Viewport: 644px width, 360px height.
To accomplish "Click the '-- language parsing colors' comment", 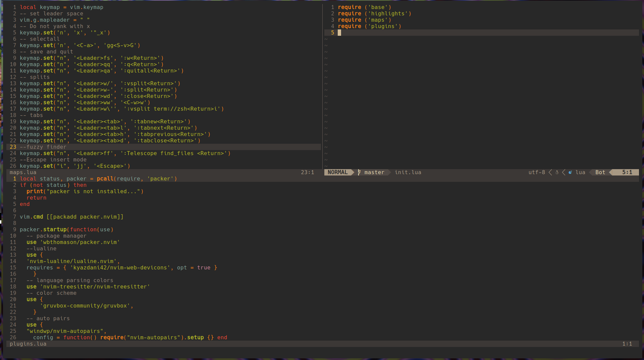I will tap(70, 280).
